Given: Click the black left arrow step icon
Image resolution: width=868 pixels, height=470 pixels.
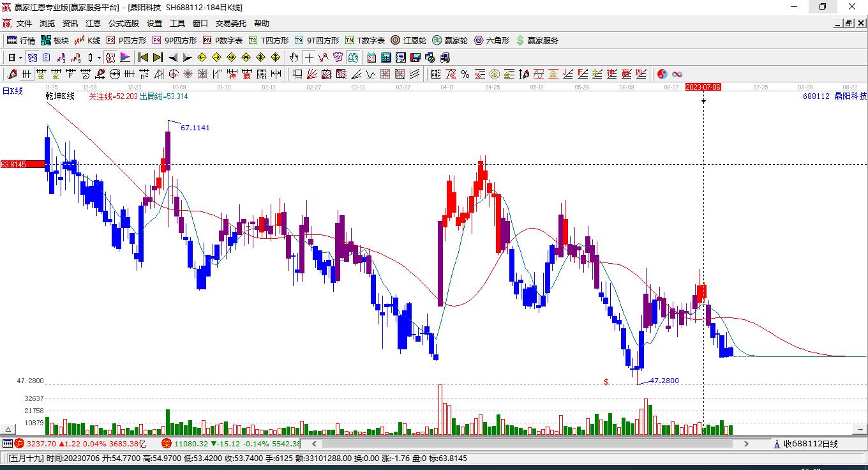Looking at the screenshot, I should (x=172, y=57).
